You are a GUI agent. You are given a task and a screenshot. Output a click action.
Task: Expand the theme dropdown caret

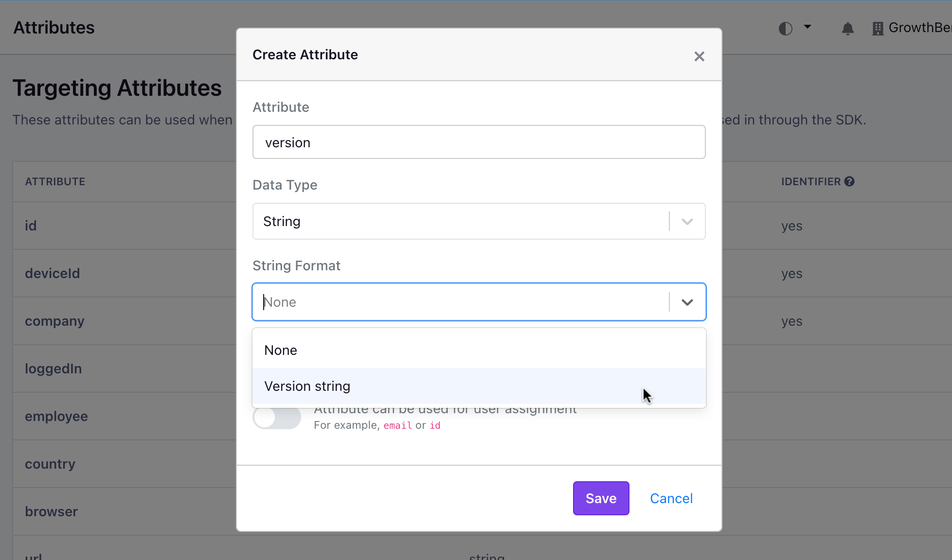tap(808, 27)
